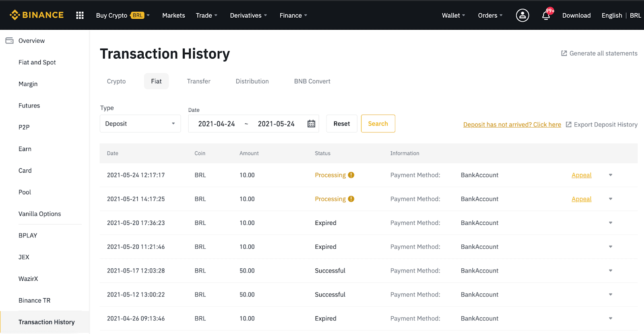The height and width of the screenshot is (334, 644).
Task: Open JEX in the sidebar
Action: point(24,257)
